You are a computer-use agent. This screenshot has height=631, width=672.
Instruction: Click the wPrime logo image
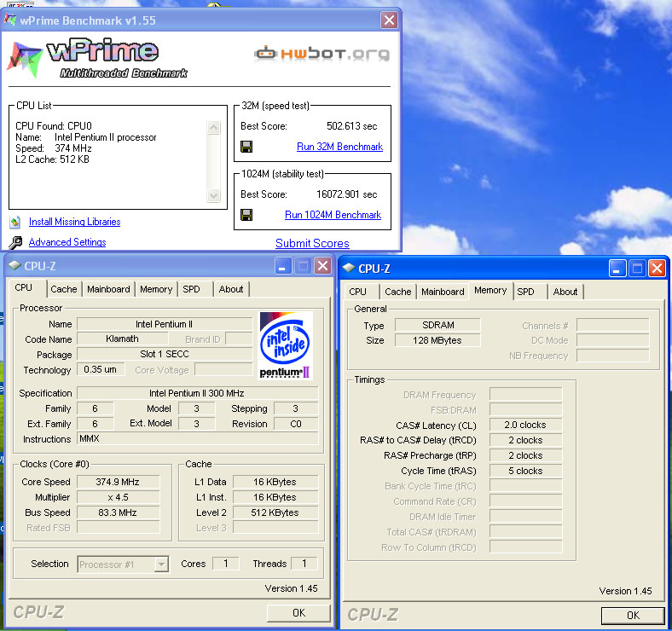point(97,59)
